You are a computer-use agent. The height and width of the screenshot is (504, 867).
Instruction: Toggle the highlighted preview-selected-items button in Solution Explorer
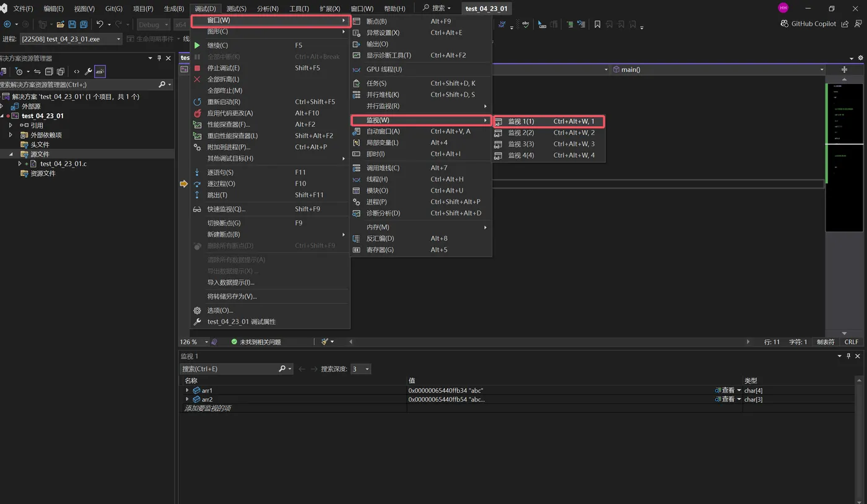[x=100, y=71]
